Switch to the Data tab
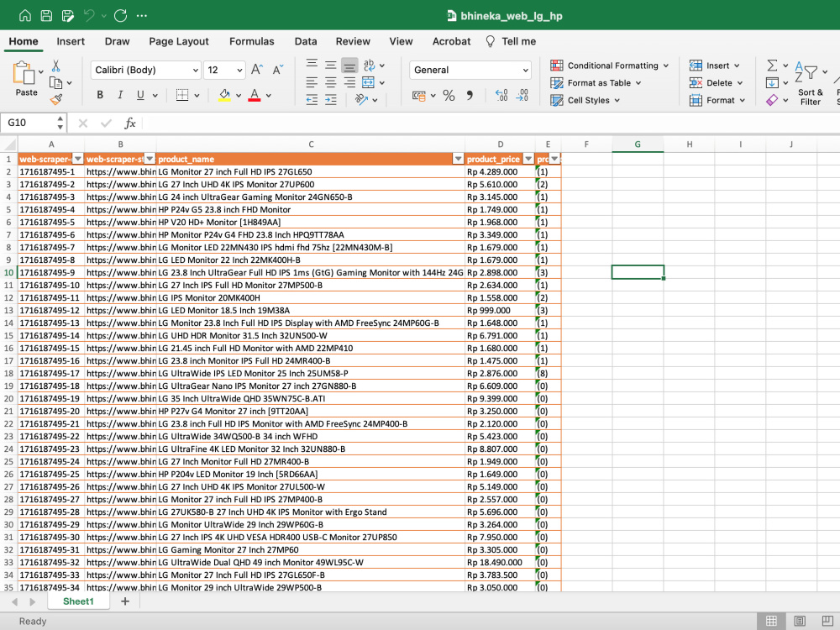The image size is (840, 630). (306, 41)
